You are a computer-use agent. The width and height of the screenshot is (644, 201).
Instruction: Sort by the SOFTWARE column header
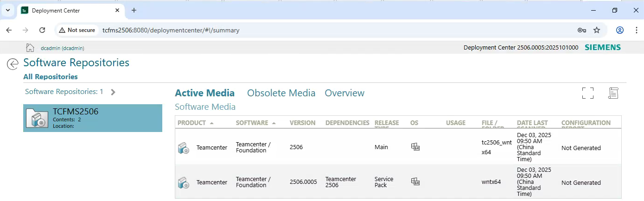tap(255, 123)
